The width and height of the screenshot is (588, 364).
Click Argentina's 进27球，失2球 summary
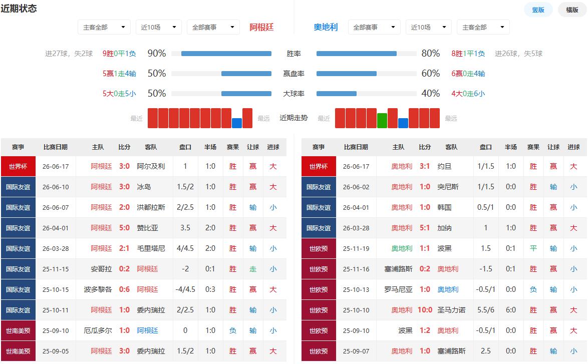(x=69, y=54)
